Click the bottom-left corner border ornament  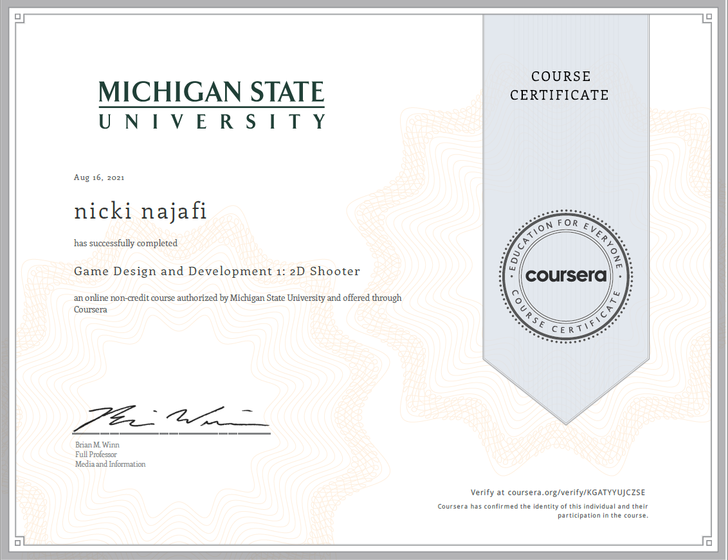[19, 543]
